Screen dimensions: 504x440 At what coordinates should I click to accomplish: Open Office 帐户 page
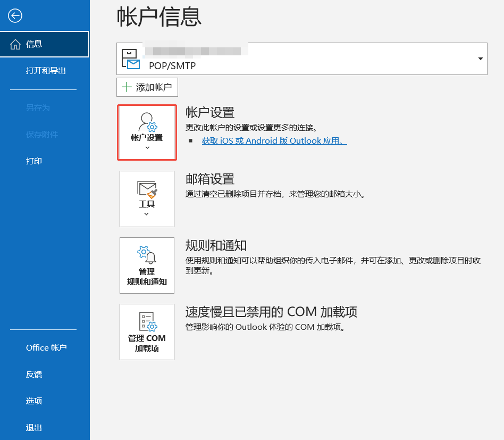(x=46, y=347)
